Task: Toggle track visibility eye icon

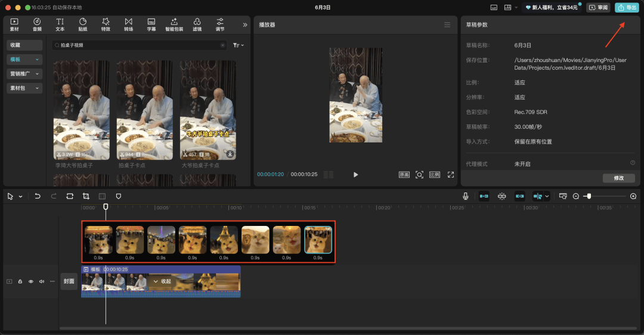Action: pos(31,281)
